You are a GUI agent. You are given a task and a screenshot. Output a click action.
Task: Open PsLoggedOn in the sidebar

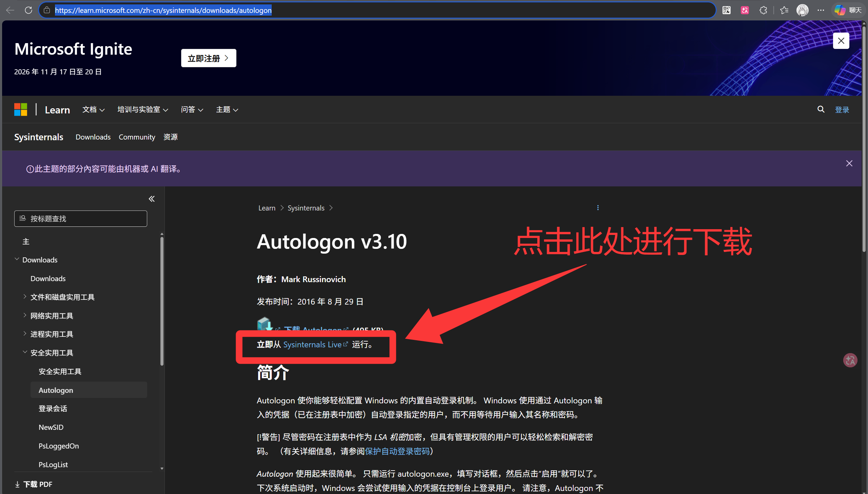59,446
